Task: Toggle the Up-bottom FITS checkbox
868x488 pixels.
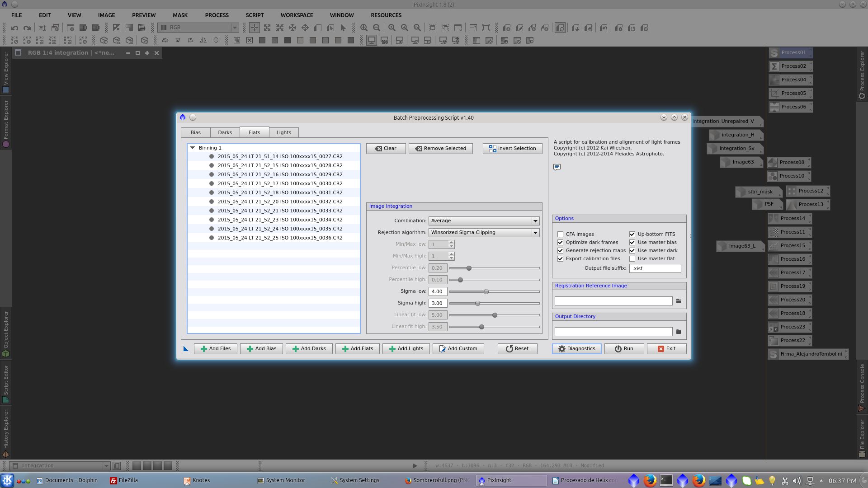Action: point(632,235)
